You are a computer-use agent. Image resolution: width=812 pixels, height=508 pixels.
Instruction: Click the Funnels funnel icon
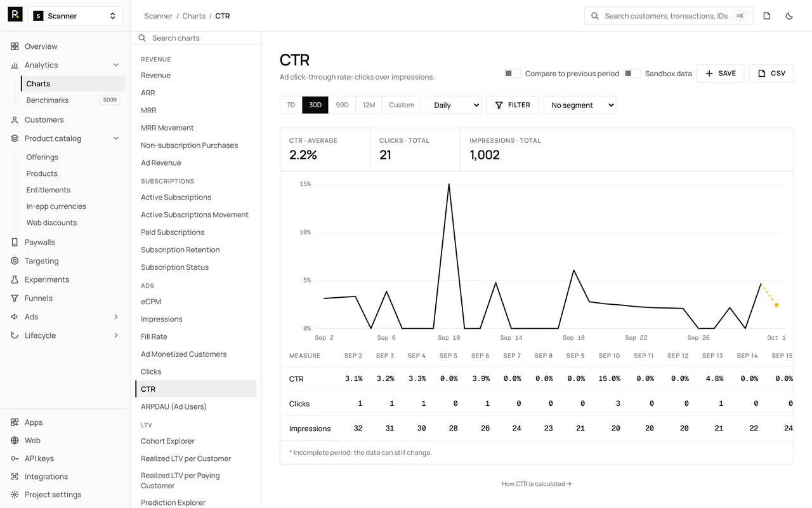click(15, 298)
